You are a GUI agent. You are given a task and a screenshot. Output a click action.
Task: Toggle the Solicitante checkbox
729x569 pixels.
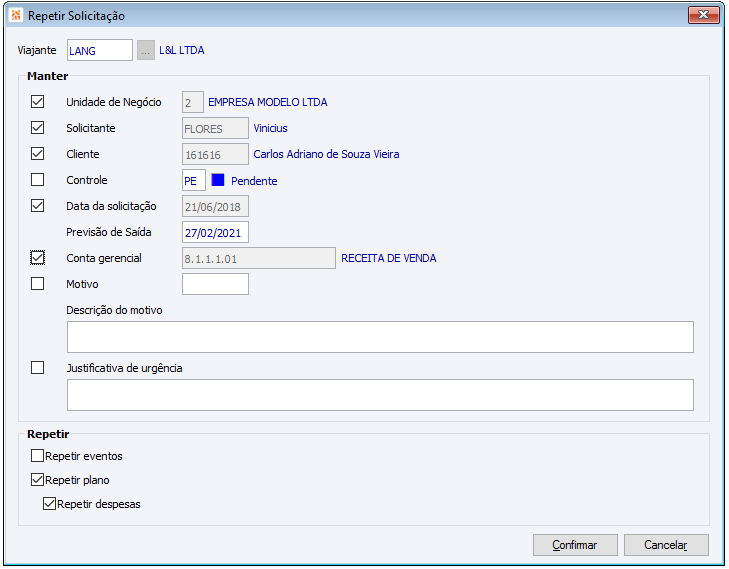tap(38, 128)
